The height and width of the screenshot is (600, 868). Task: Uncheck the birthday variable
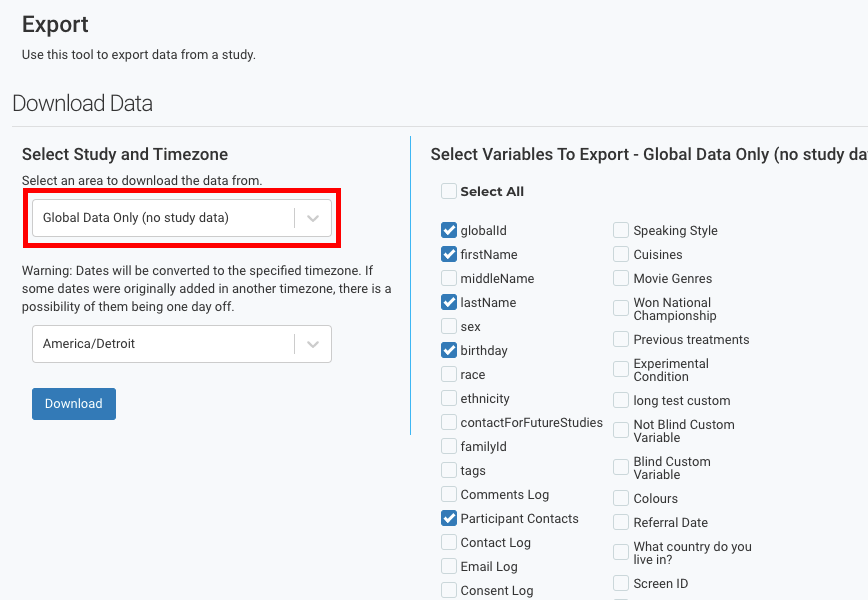[x=449, y=350]
